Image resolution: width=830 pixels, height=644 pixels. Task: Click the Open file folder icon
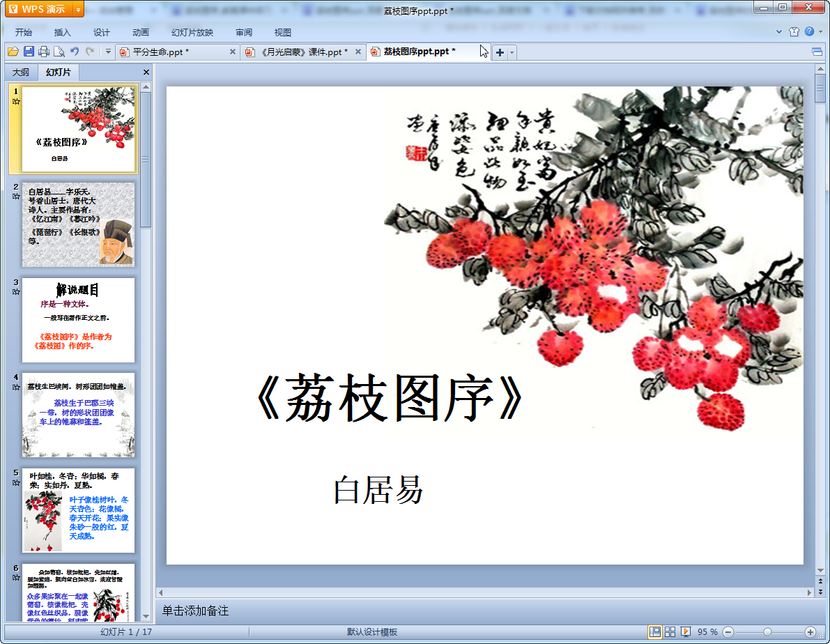[13, 52]
